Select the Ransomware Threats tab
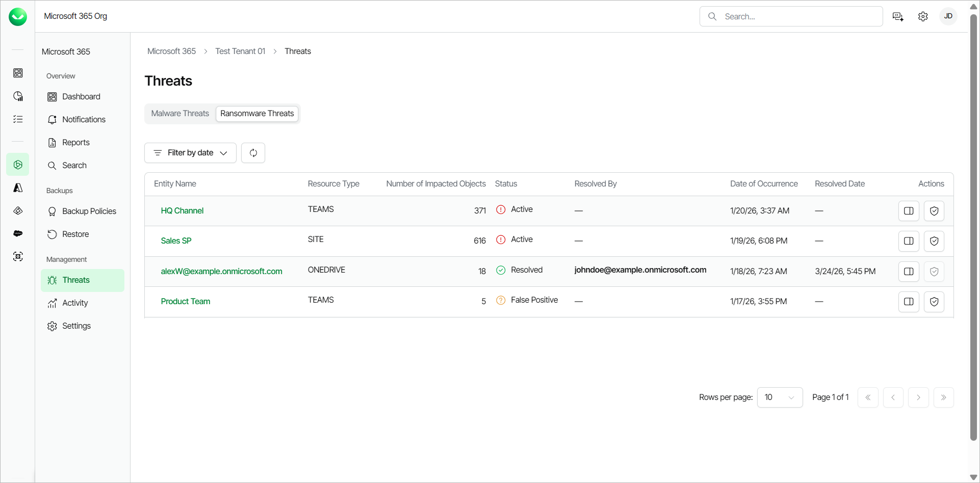 pyautogui.click(x=257, y=114)
